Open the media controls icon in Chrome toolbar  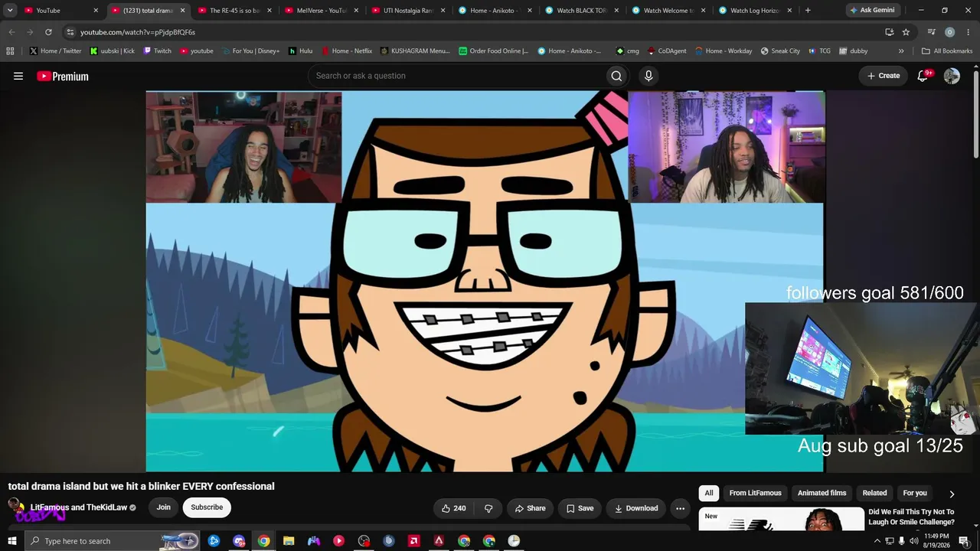click(931, 32)
